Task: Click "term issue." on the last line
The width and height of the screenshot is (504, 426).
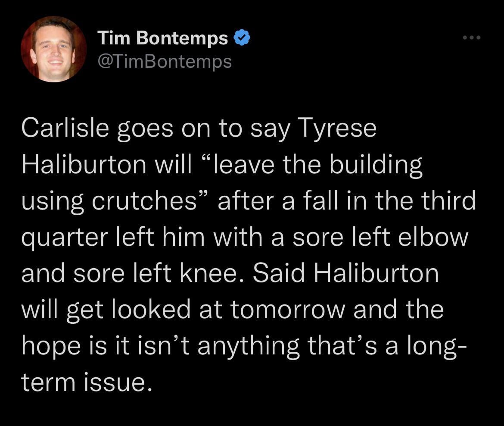Action: 87,382
